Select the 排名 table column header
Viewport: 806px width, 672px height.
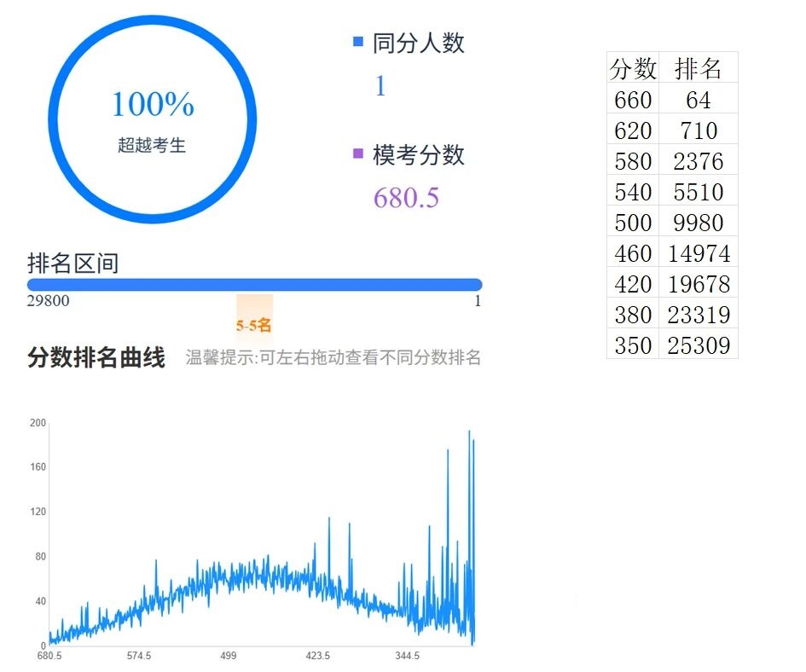tap(698, 68)
